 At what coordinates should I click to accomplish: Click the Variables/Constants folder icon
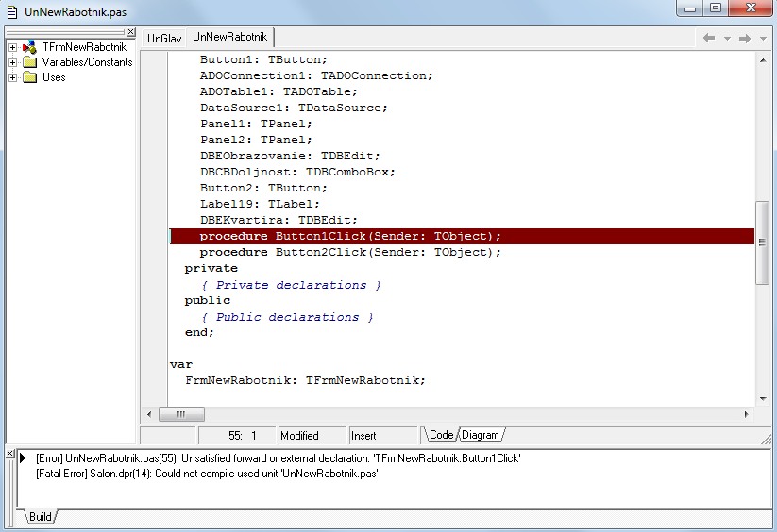[29, 62]
